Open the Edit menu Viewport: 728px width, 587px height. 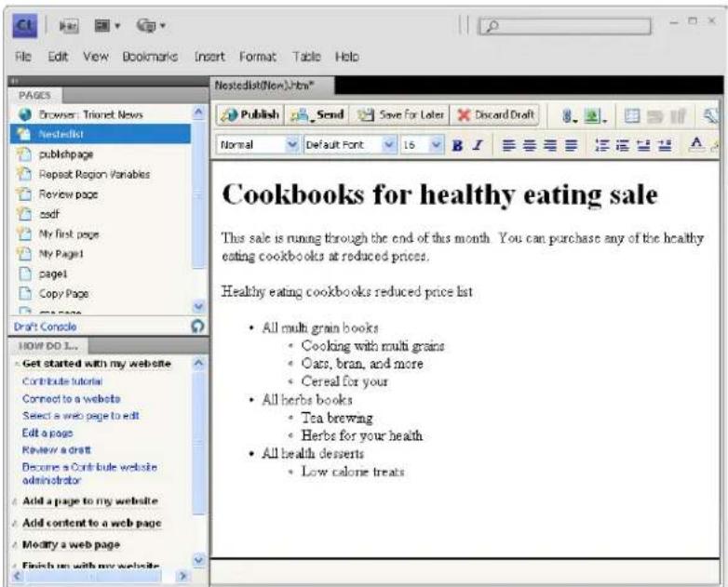[x=58, y=57]
